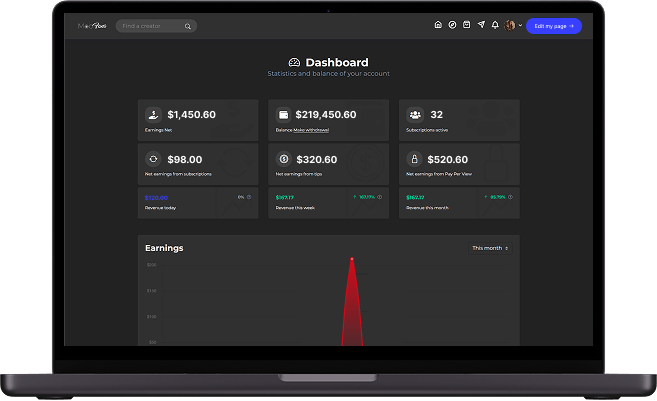Click the user avatar picture
Viewport: 657px width, 401px height.
(510, 26)
